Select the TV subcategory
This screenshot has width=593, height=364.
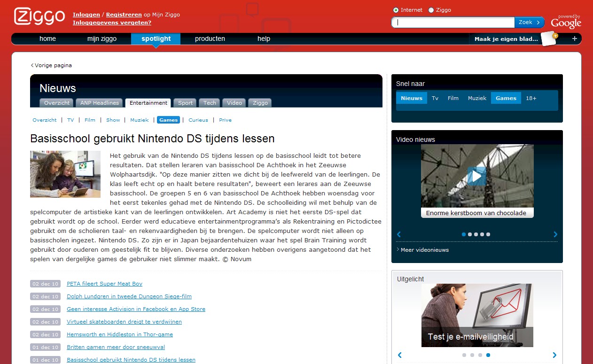(x=70, y=120)
